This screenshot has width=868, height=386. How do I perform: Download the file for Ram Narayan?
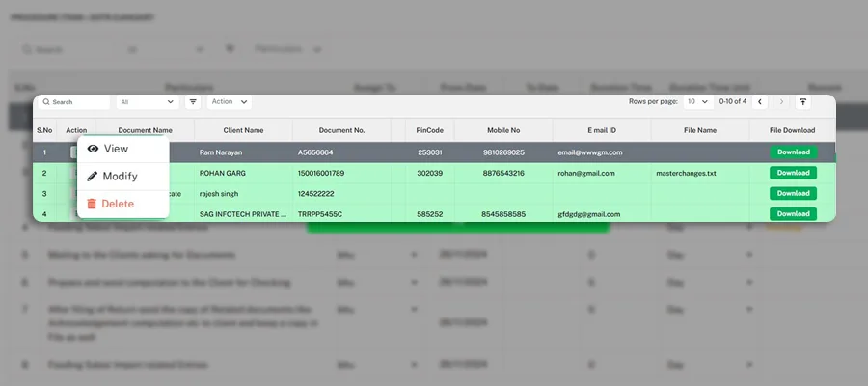coord(794,152)
